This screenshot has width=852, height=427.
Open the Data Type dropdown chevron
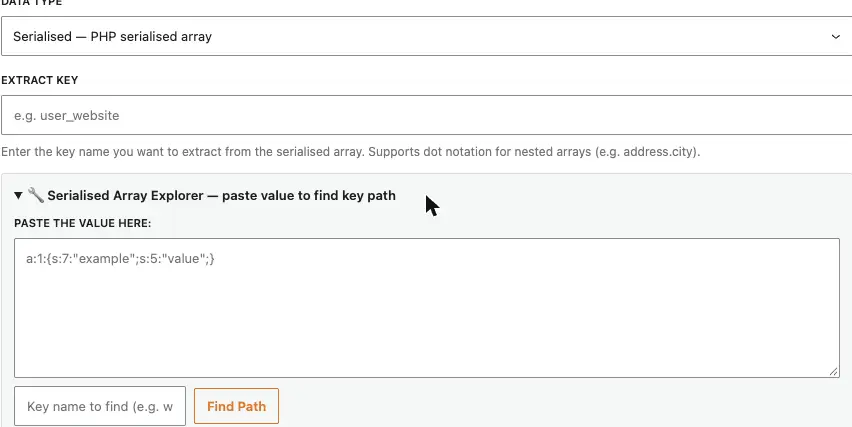click(836, 37)
